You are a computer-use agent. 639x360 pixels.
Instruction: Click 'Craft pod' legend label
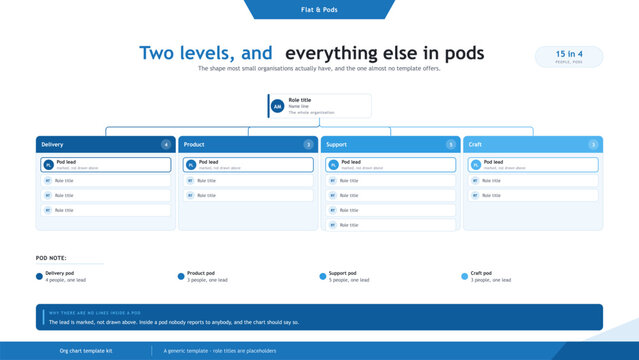(x=481, y=273)
